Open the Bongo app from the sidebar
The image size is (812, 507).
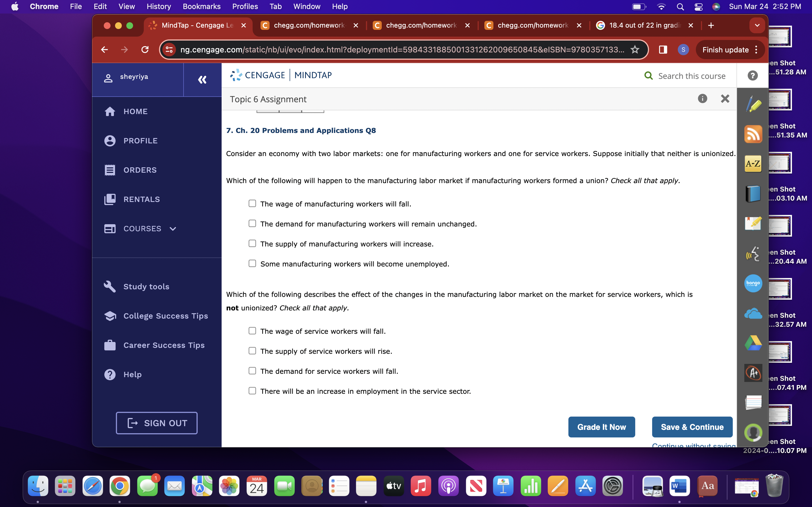753,283
